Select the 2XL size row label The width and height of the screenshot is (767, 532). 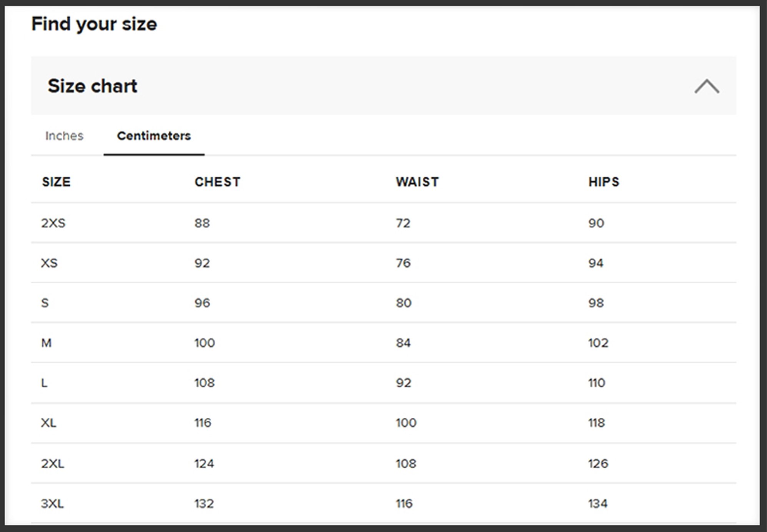point(53,464)
